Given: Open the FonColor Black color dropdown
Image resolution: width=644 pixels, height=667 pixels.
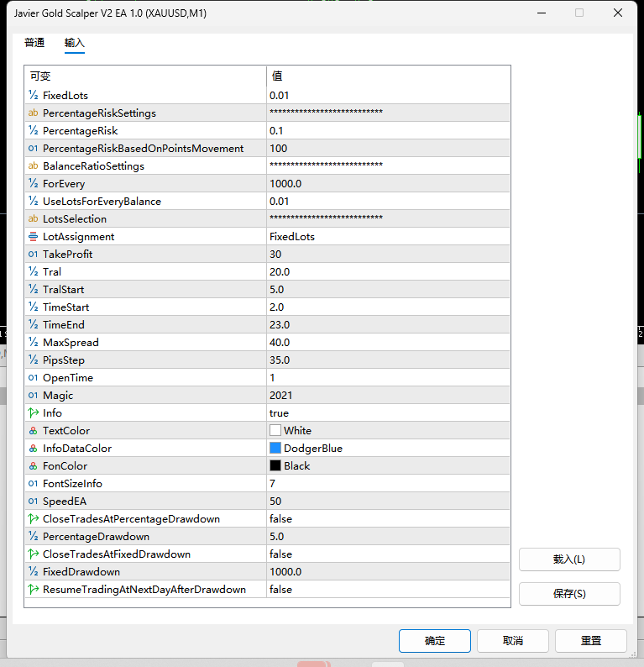Looking at the screenshot, I should point(388,465).
